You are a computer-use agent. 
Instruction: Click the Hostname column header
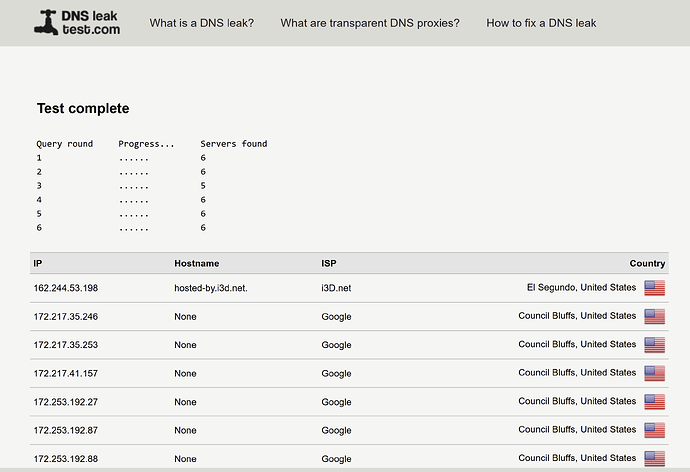pos(196,264)
